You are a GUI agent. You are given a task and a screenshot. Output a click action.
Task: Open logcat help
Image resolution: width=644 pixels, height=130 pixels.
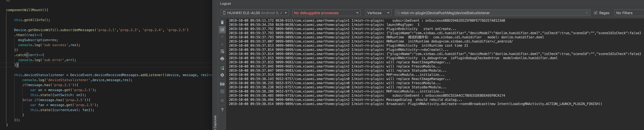pyautogui.click(x=222, y=110)
